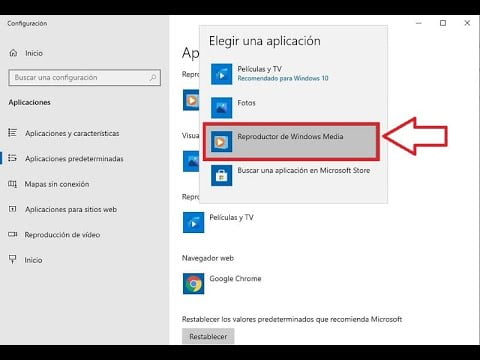The image size is (480, 360).
Task: Open the Películas y TV default video player
Action: tap(218, 222)
